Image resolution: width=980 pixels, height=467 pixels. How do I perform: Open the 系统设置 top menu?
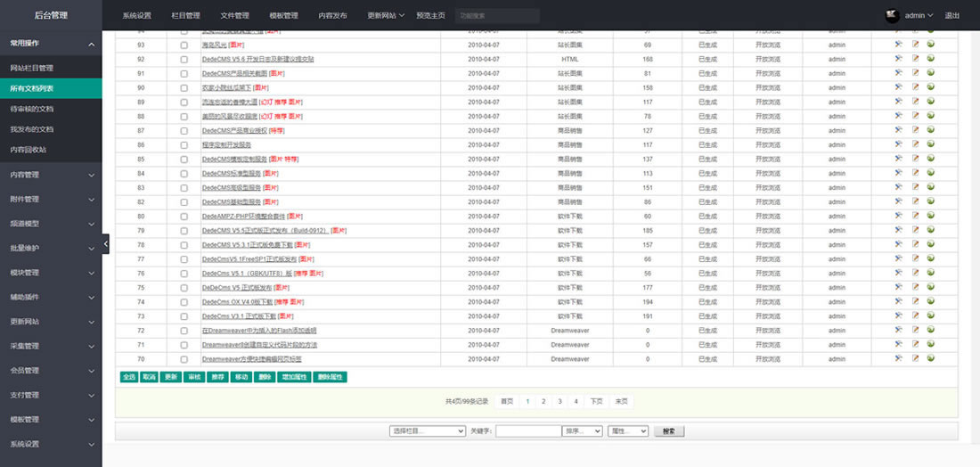click(137, 16)
